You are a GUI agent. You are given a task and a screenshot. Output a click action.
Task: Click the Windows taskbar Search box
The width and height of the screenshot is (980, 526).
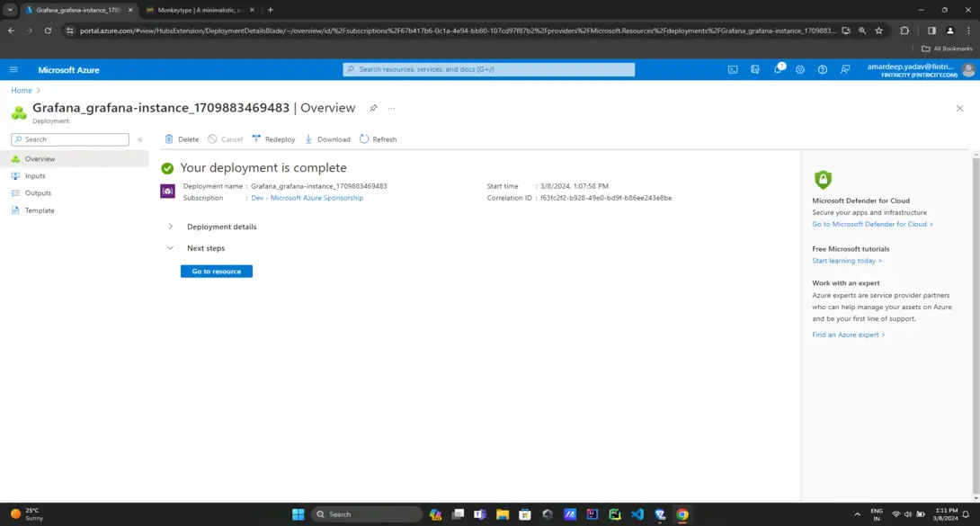coord(367,514)
